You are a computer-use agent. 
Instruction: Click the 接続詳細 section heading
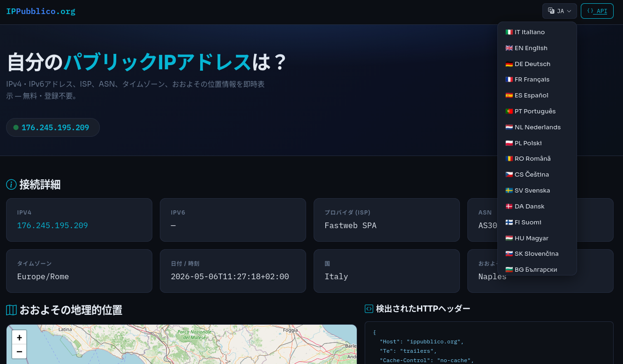[40, 185]
